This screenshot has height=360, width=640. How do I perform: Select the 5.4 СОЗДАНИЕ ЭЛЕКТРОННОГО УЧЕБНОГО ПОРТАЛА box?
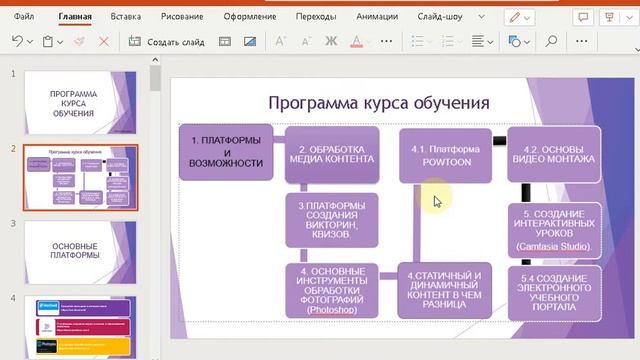(x=554, y=293)
